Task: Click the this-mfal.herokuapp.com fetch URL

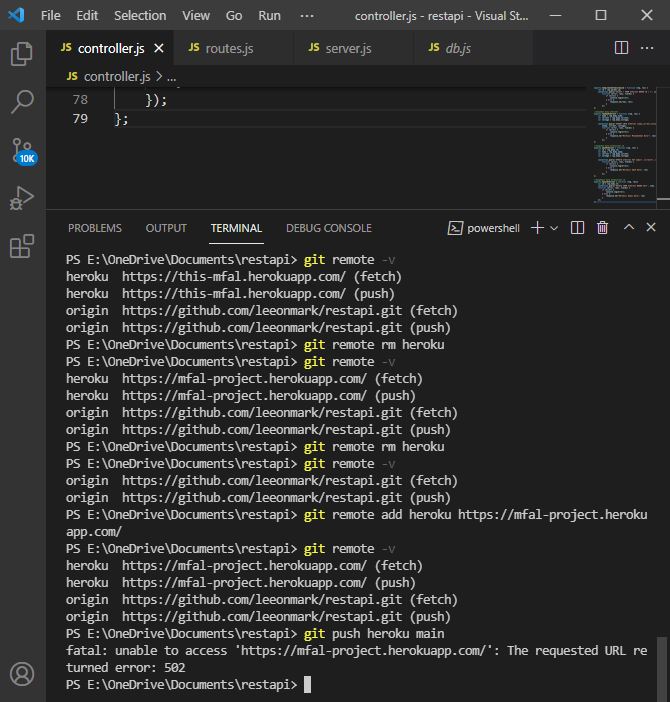Action: tap(234, 277)
